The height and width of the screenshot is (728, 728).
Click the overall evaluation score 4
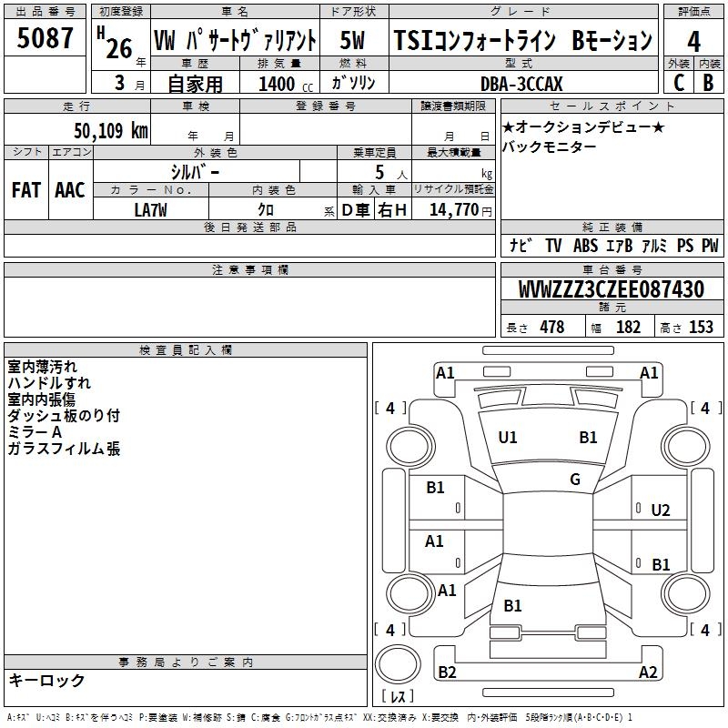click(x=693, y=41)
